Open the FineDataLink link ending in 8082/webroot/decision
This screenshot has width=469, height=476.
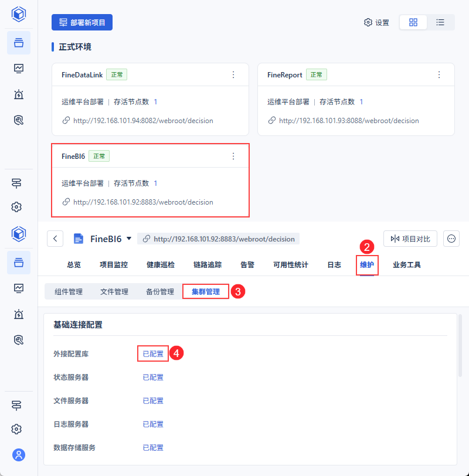point(143,121)
